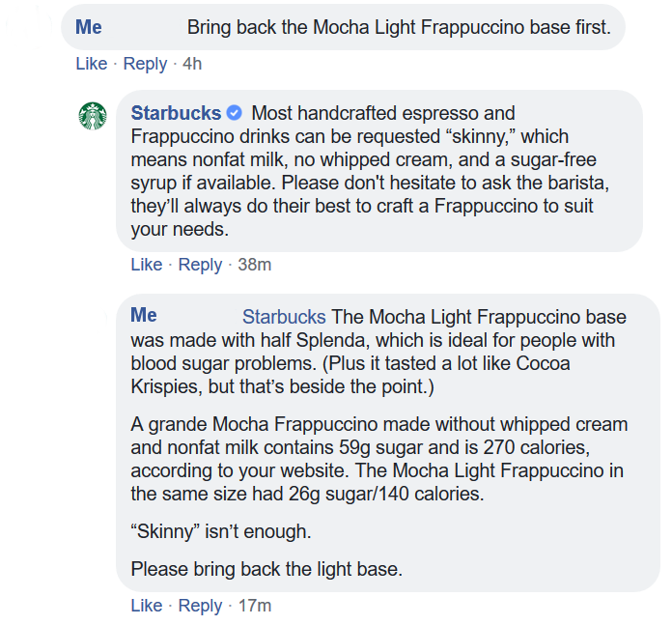
Task: Reply to the top comment by Me
Action: (145, 64)
